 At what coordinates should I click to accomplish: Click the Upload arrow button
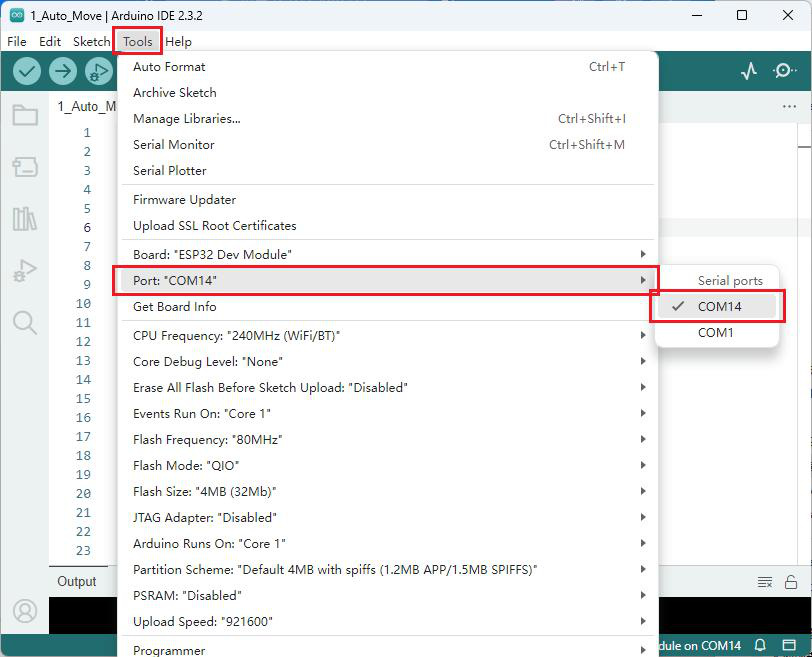pyautogui.click(x=63, y=71)
